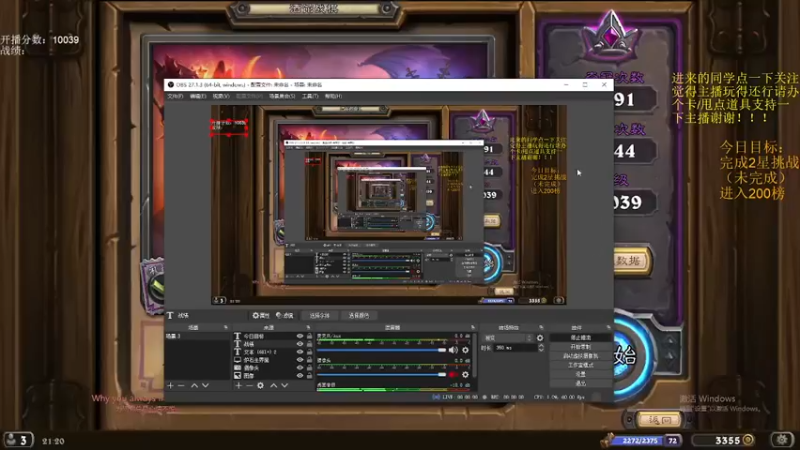Open Mic/Aux audio settings gear
This screenshot has width=800, height=450.
[465, 350]
